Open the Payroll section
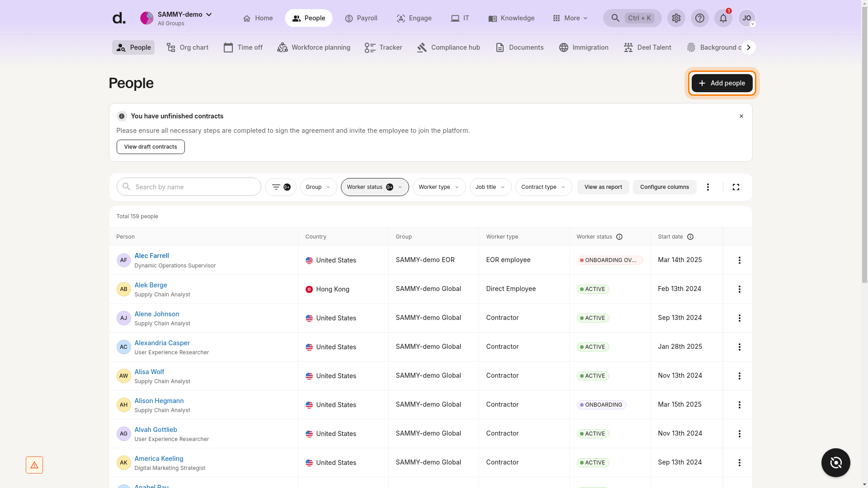 tap(361, 18)
